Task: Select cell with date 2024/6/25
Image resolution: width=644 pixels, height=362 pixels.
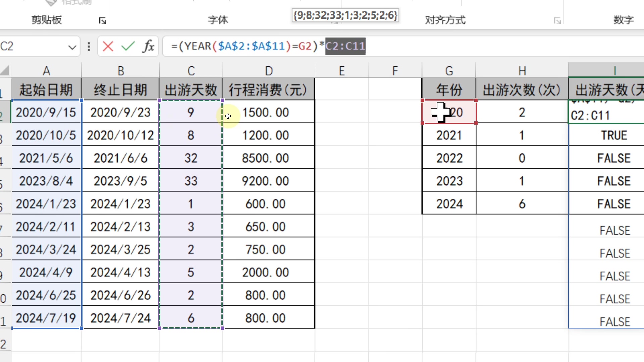Action: click(x=46, y=295)
